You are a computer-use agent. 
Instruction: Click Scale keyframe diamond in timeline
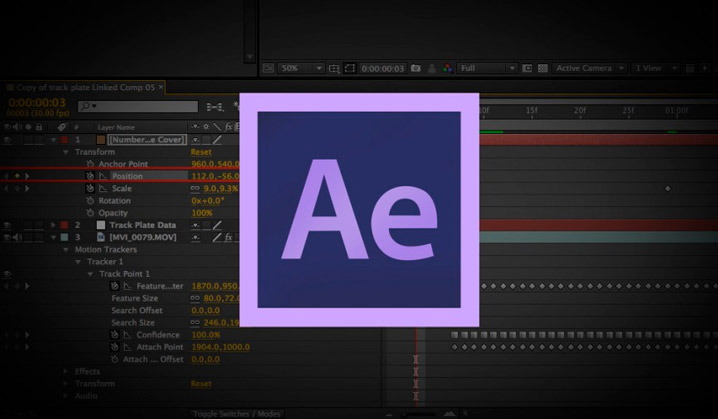(x=668, y=188)
